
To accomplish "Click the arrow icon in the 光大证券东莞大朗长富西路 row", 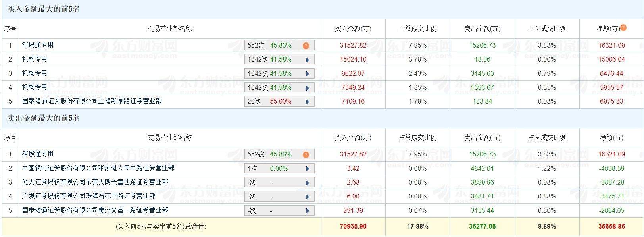I will 308,183.
